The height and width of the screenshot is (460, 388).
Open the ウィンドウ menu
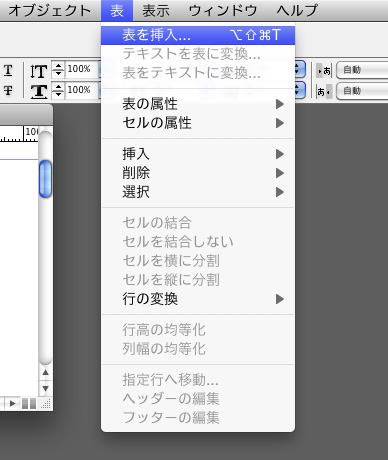(x=223, y=11)
